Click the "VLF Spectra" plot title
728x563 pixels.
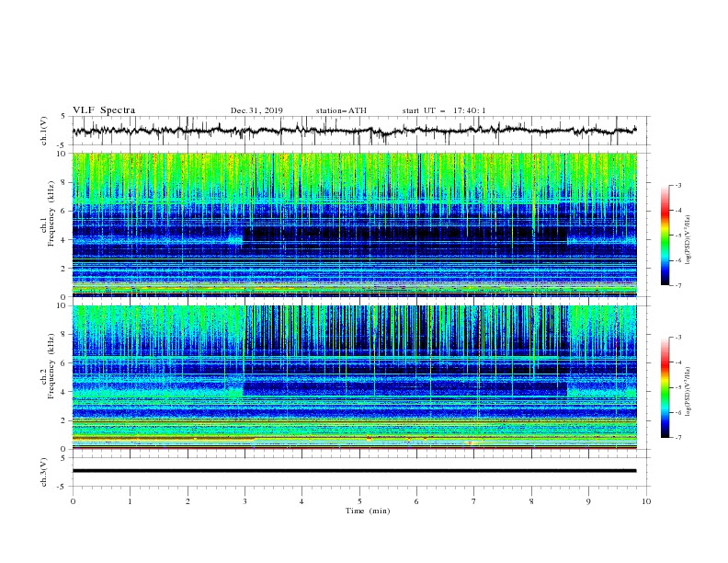(104, 110)
